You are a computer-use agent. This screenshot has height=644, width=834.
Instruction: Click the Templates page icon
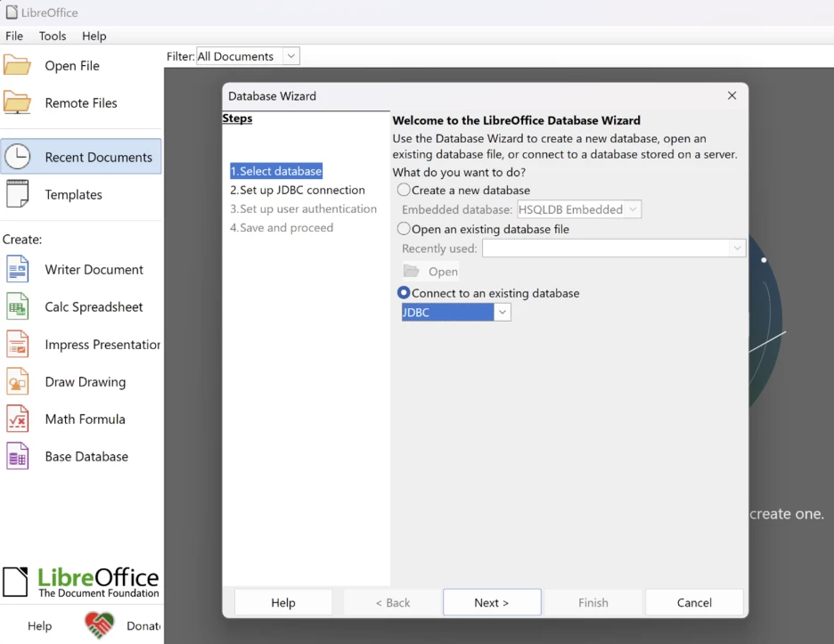(18, 193)
